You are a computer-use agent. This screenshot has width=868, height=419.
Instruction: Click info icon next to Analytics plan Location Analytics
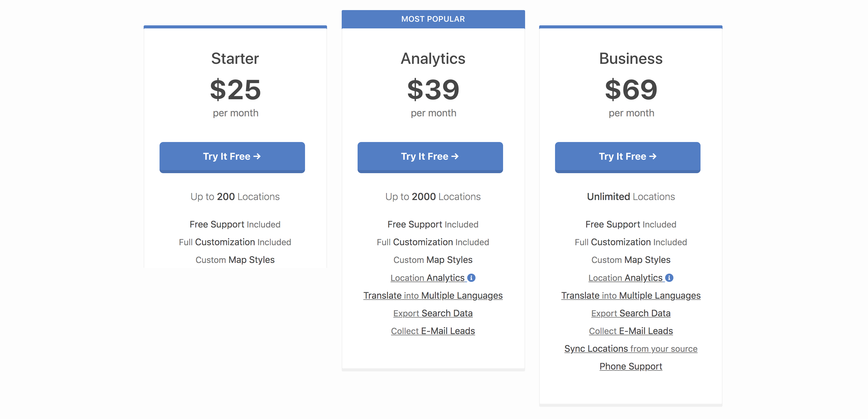point(471,278)
